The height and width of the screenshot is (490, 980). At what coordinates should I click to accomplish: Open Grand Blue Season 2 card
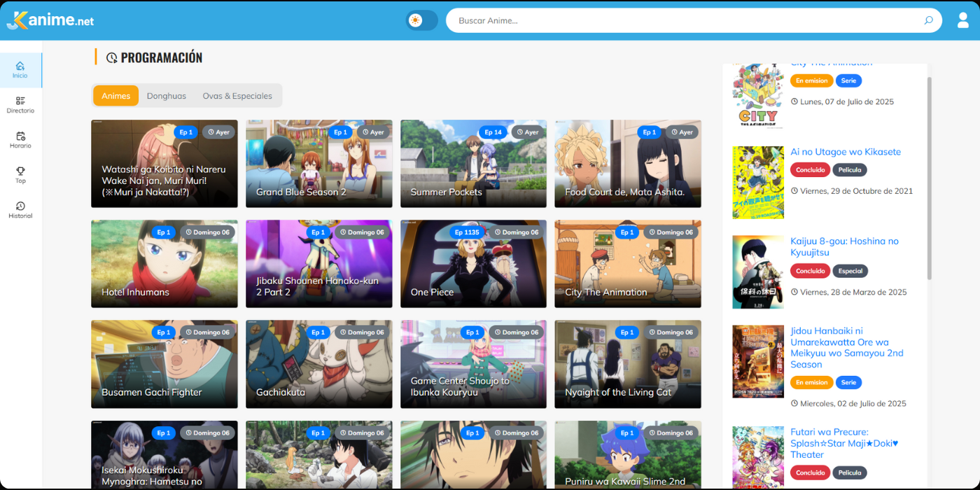point(318,164)
